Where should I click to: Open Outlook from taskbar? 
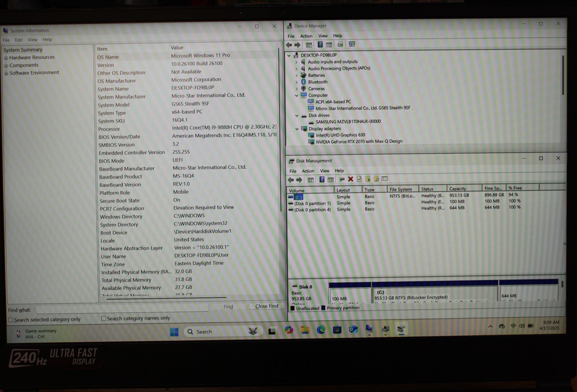point(353,329)
